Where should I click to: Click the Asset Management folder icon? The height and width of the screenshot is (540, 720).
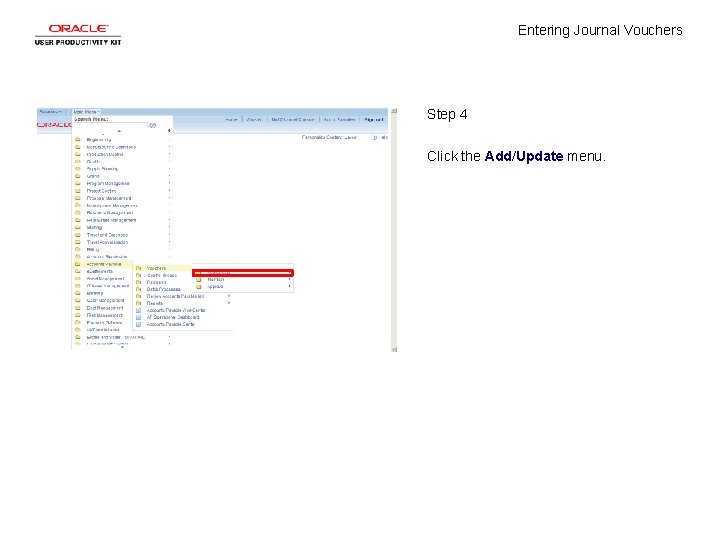pyautogui.click(x=78, y=279)
